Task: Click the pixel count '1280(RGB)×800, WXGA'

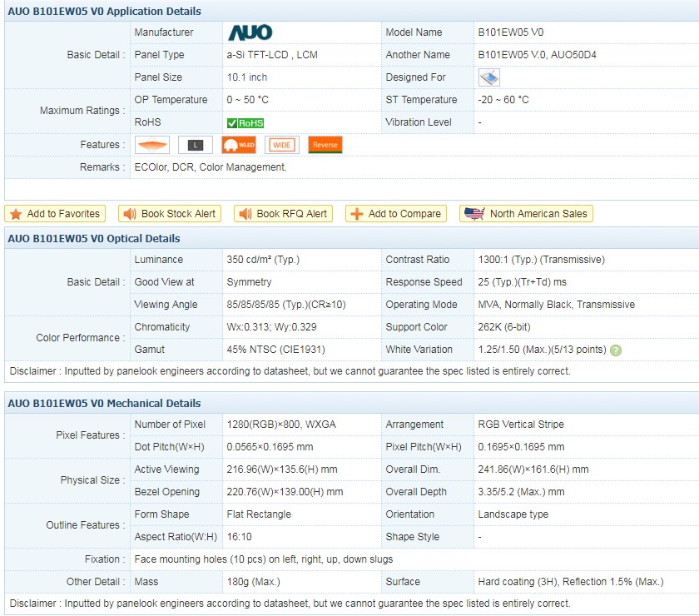Action: click(x=281, y=425)
